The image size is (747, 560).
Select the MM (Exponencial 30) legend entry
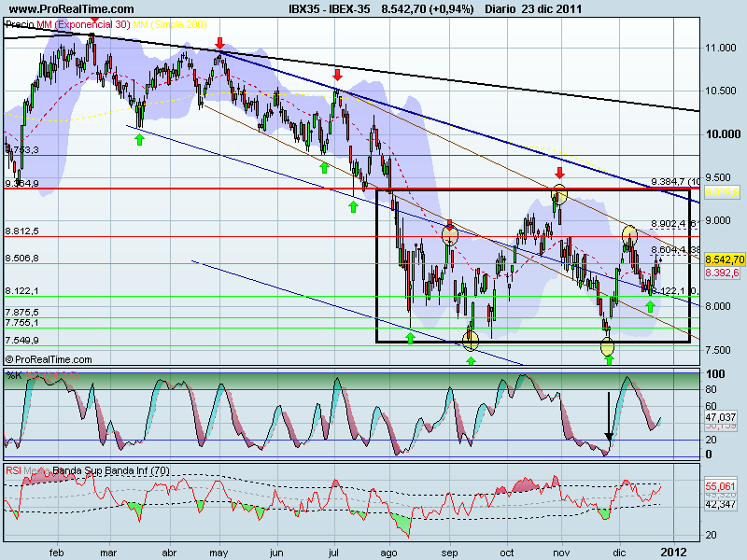(83, 24)
